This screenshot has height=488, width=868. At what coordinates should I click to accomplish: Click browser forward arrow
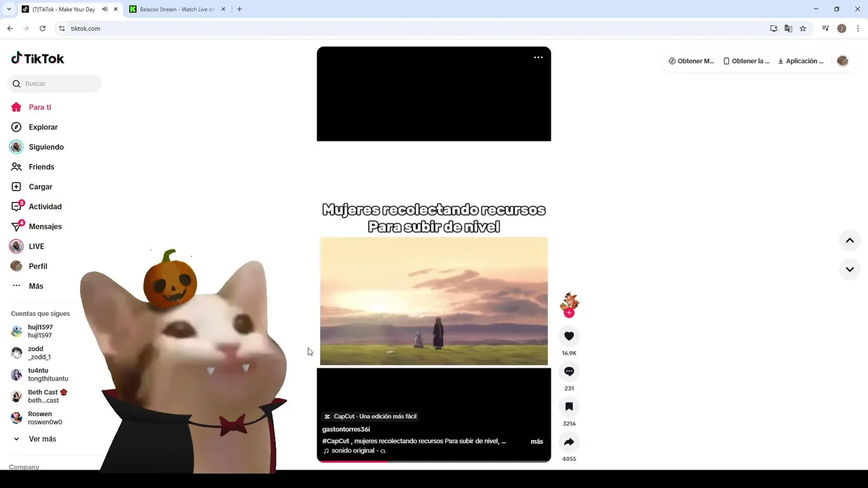26,28
